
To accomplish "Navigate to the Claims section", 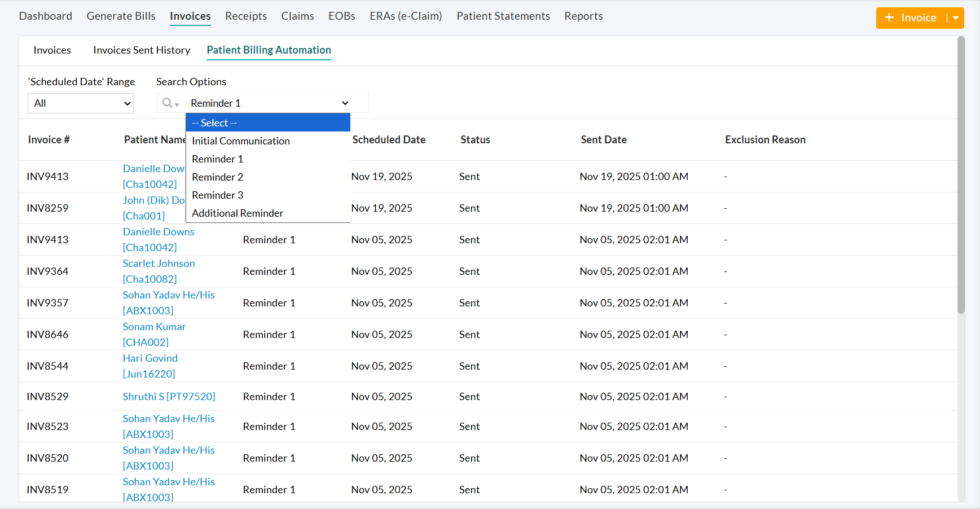I will (297, 16).
